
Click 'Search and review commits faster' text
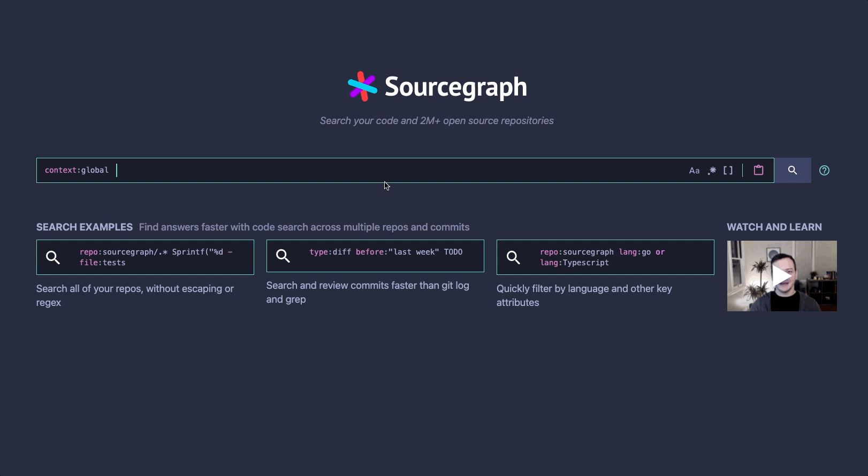pos(368,292)
